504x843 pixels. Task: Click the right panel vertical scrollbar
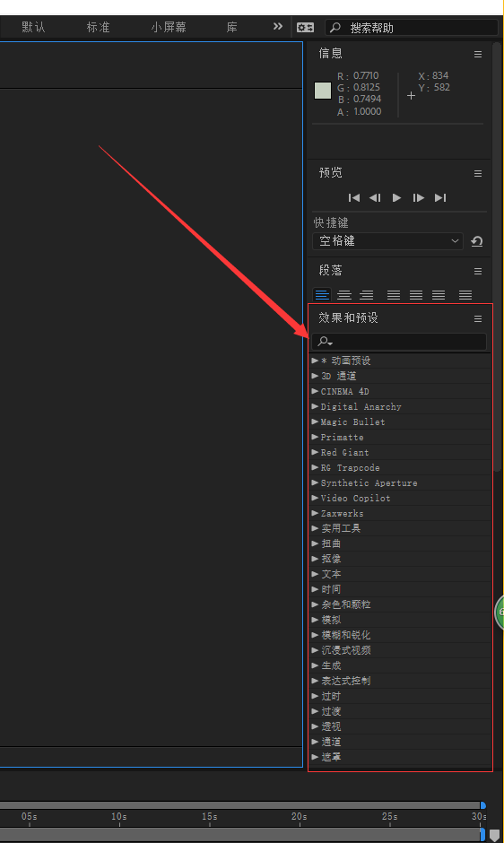498,258
